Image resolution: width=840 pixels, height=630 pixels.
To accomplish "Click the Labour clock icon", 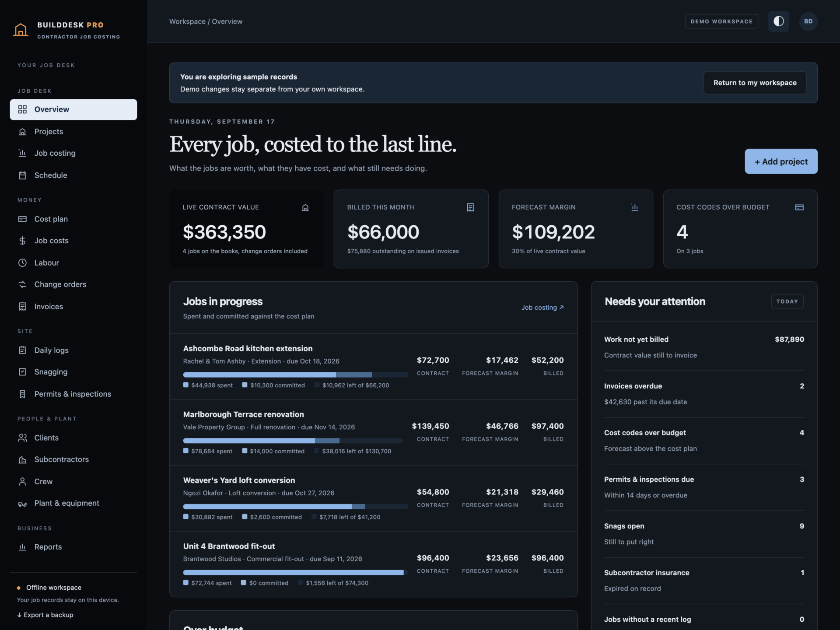I will 22,263.
